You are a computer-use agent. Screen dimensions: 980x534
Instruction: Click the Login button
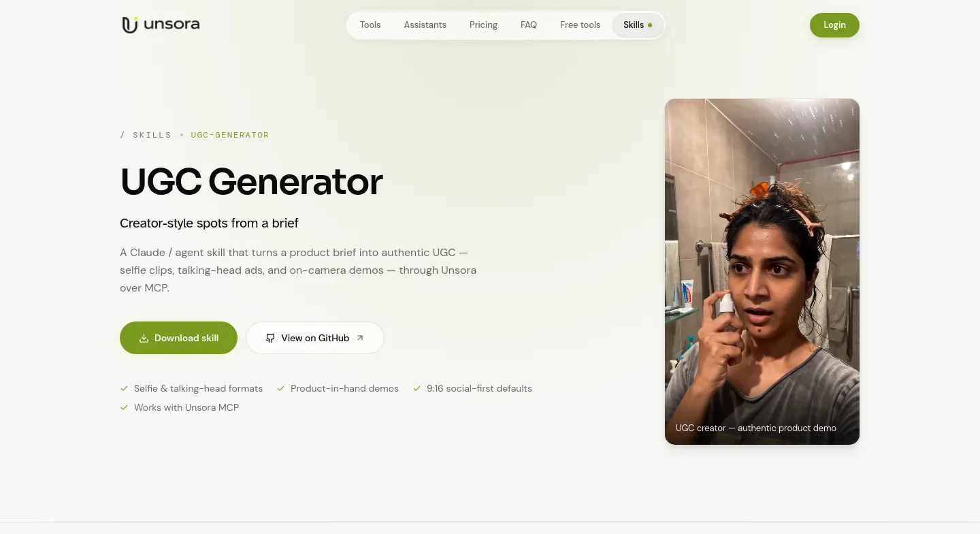[x=834, y=25]
